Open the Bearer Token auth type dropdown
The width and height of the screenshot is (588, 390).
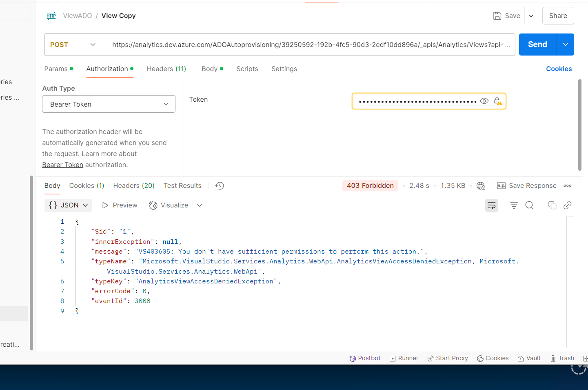click(x=109, y=104)
